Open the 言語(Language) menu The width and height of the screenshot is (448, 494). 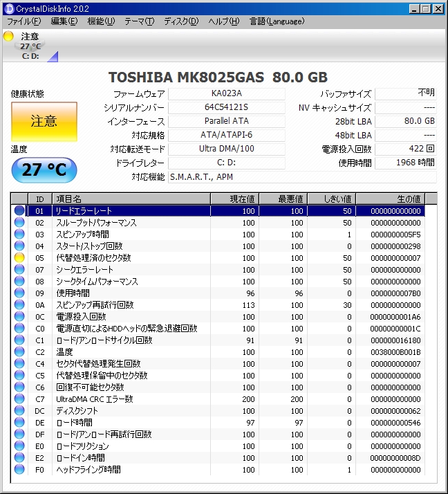coord(277,21)
